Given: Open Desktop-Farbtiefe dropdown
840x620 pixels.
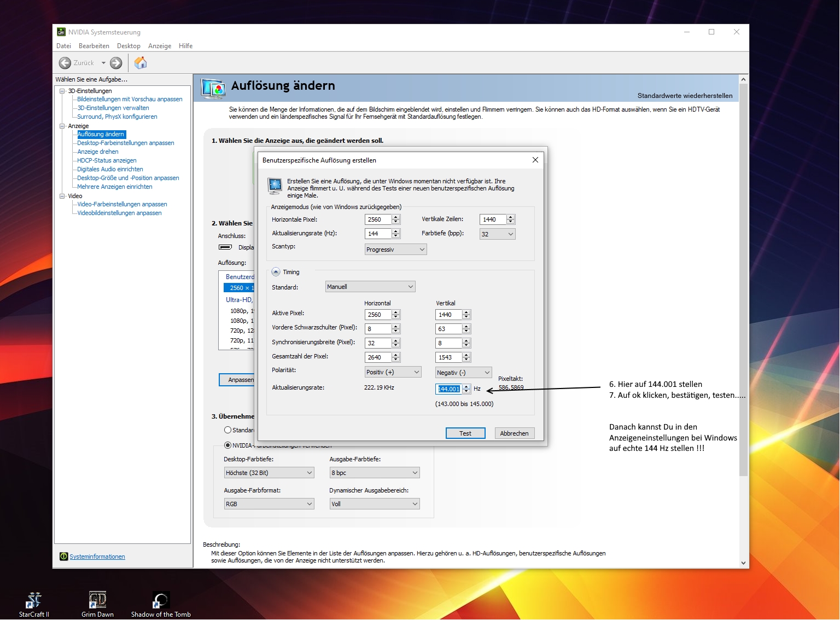Looking at the screenshot, I should [x=269, y=473].
